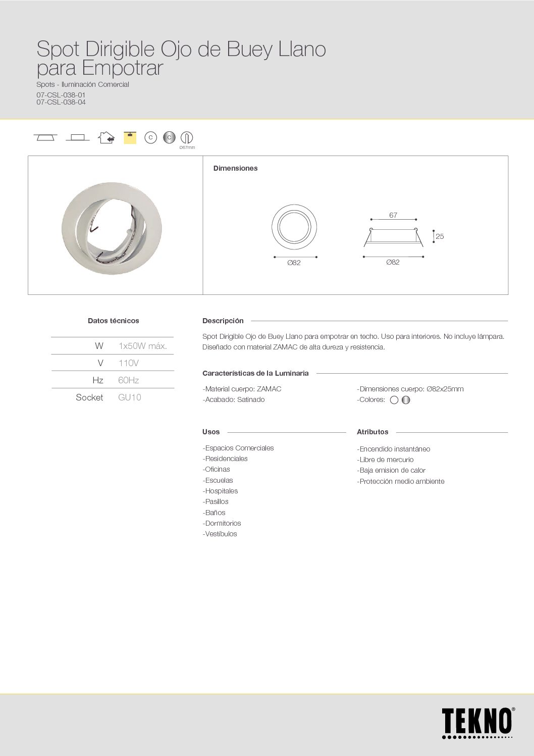Click 'Spots - Iluminación Comercial' subtitle
The image size is (534, 756).
click(83, 84)
